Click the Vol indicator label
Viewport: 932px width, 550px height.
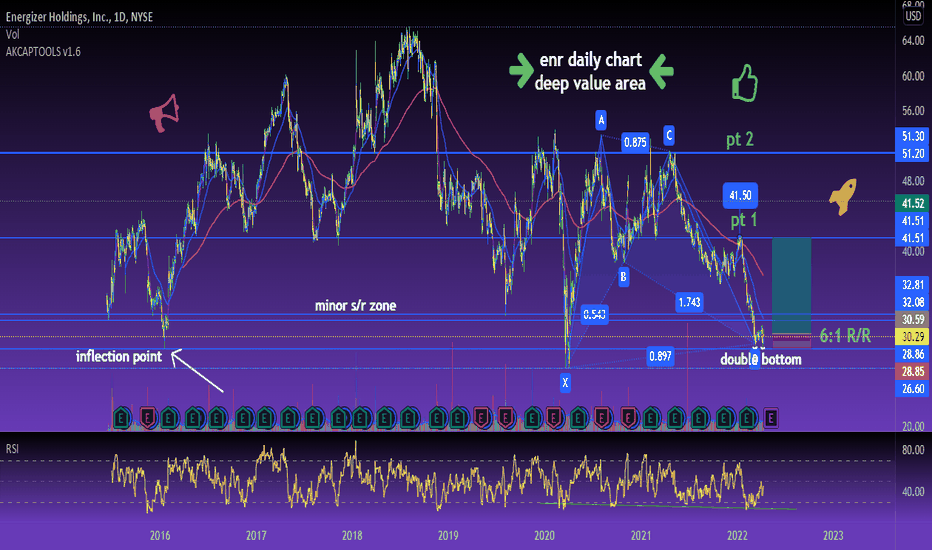(12, 34)
